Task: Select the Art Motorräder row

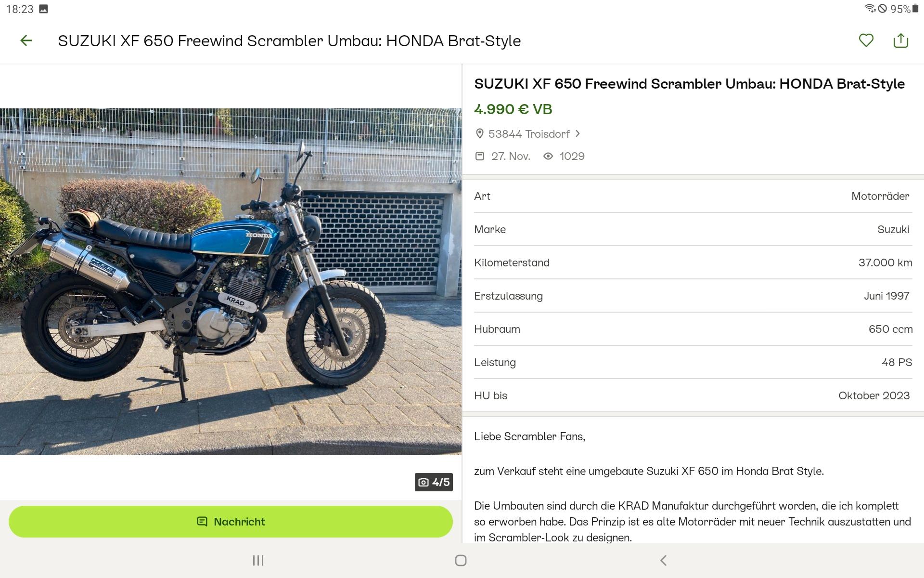Action: [x=692, y=196]
